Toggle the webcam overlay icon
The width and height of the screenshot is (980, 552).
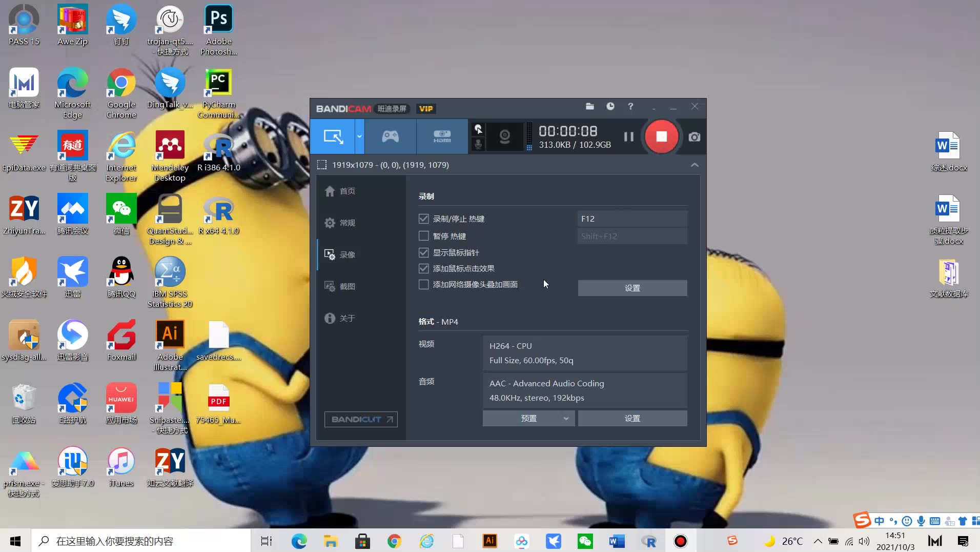[x=505, y=136]
